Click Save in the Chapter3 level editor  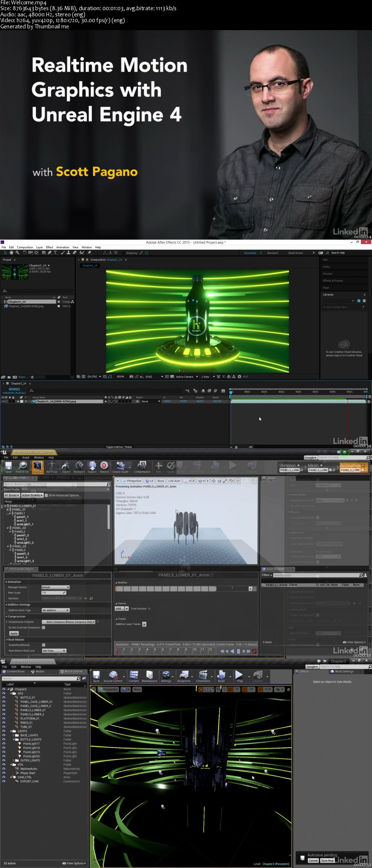tap(96, 676)
